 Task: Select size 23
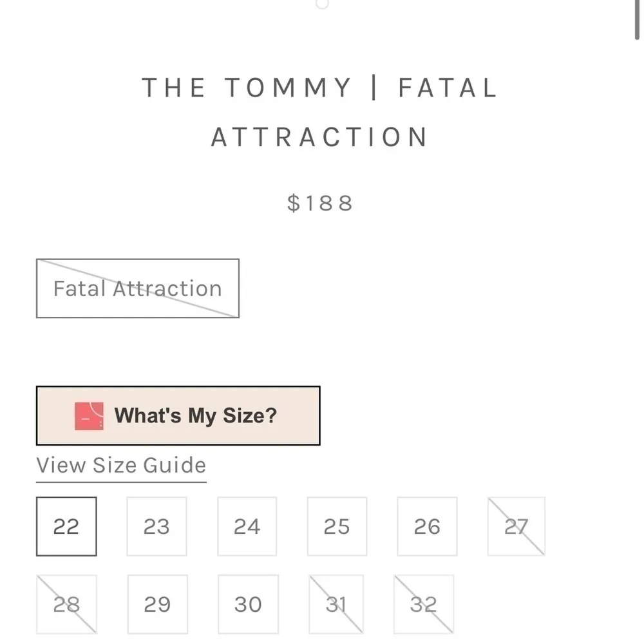click(x=156, y=526)
